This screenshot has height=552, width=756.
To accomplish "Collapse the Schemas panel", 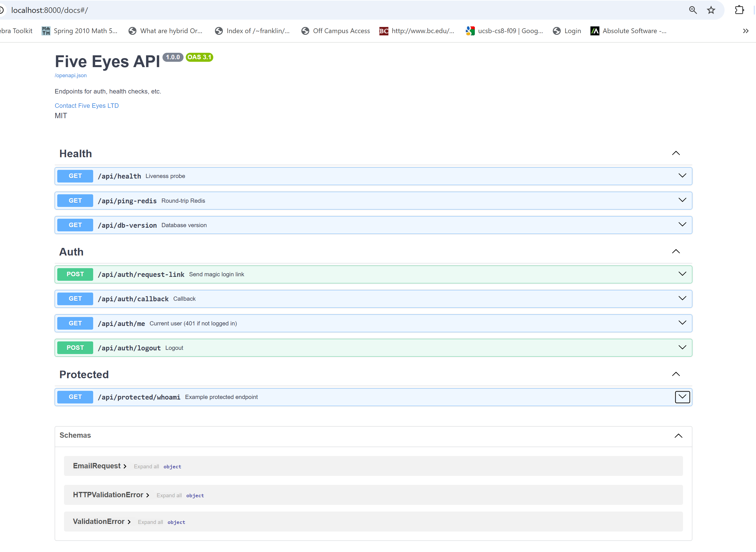I will click(x=678, y=436).
